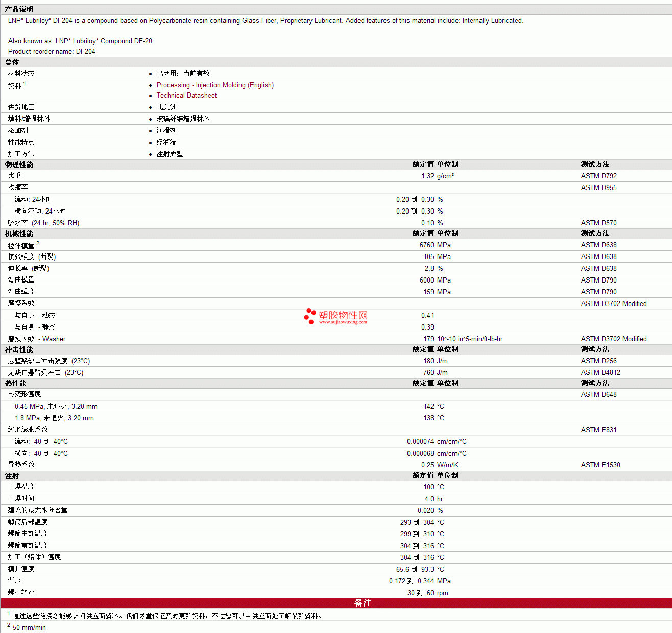The width and height of the screenshot is (672, 633).
Task: Click the 冲击性能 section header
Action: click(x=19, y=350)
